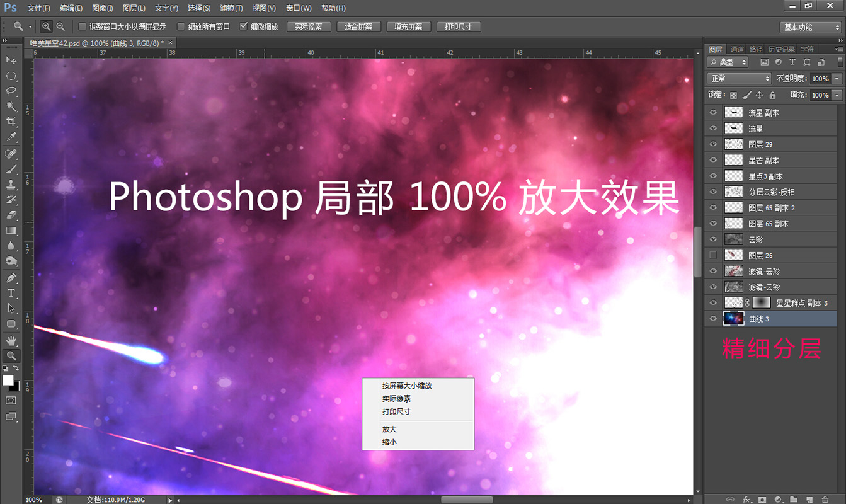The height and width of the screenshot is (504, 846).
Task: Select the Pen tool
Action: [x=11, y=278]
